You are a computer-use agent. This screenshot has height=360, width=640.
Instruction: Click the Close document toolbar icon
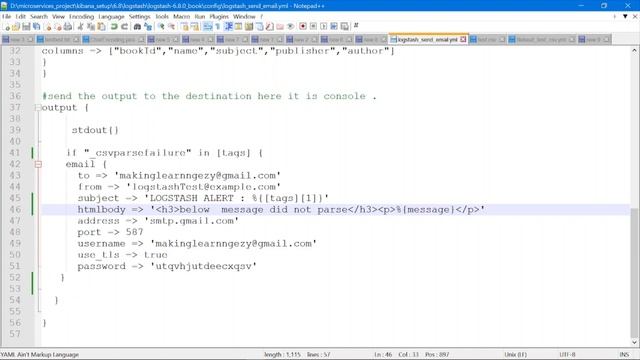48,27
